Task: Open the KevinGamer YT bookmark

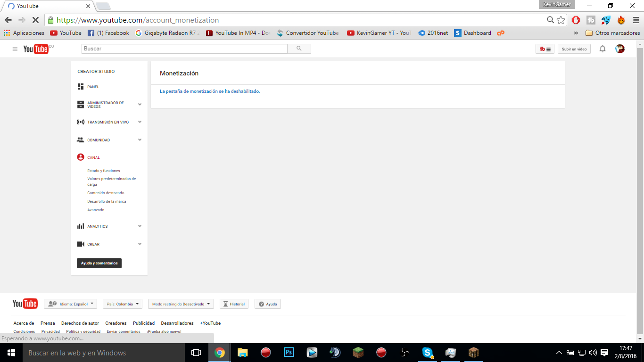Action: 380,33
